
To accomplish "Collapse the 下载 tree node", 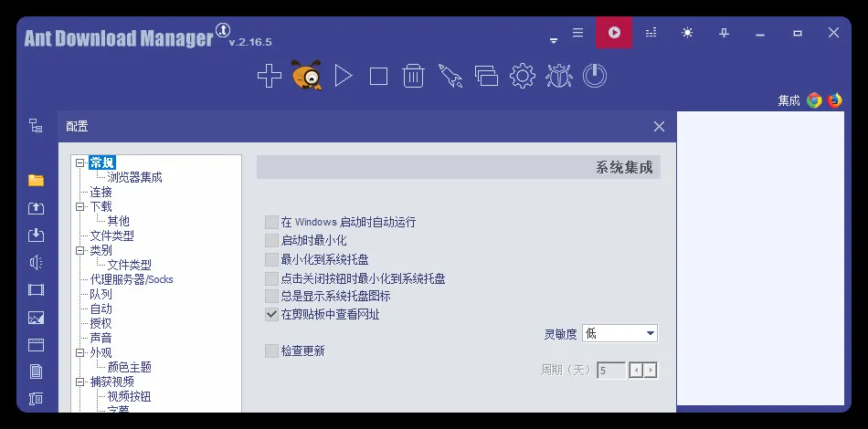I will [80, 206].
